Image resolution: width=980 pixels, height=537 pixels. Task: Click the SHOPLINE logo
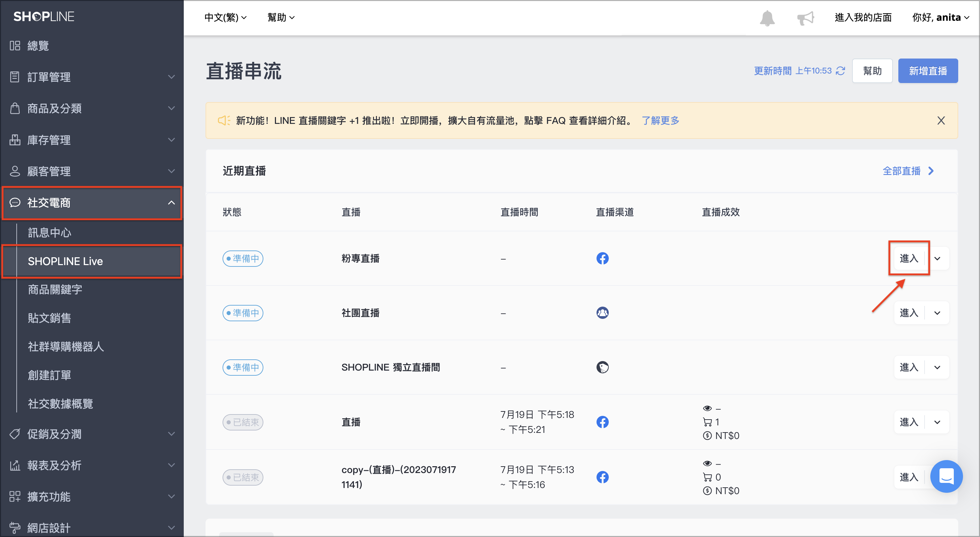pos(44,16)
